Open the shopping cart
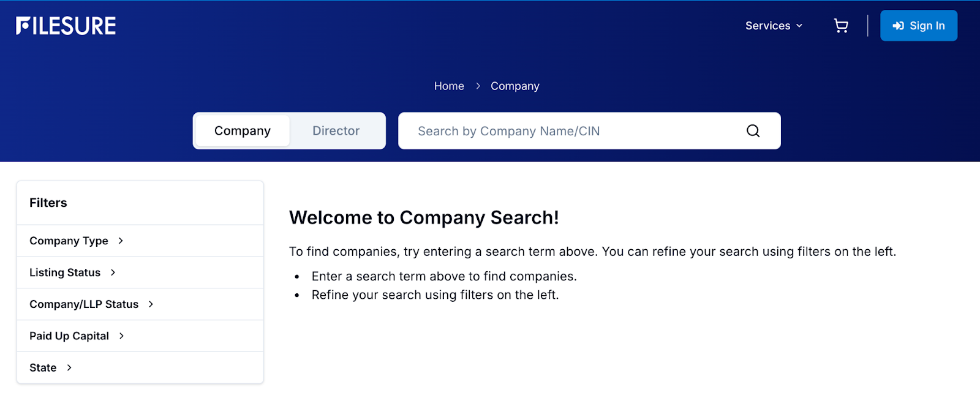The image size is (980, 398). 841,26
